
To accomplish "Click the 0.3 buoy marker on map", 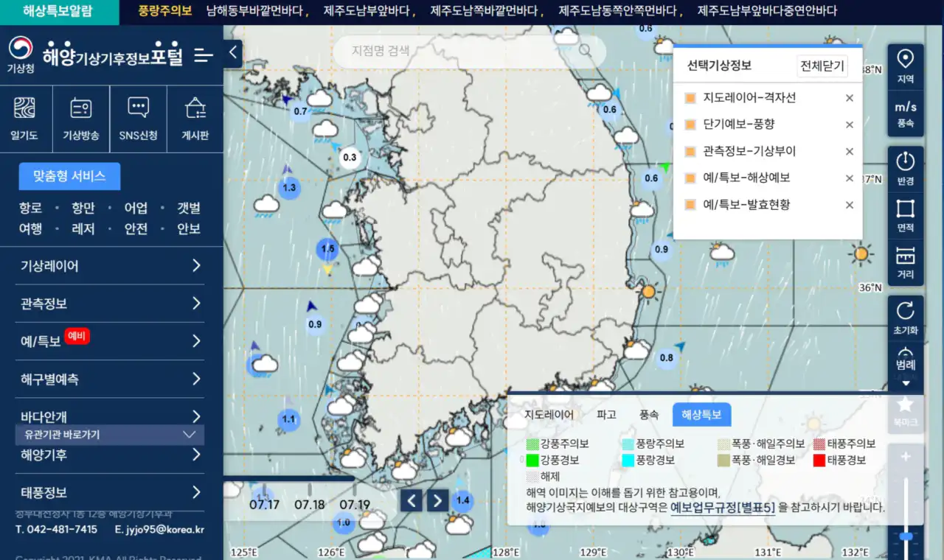I will pos(350,158).
